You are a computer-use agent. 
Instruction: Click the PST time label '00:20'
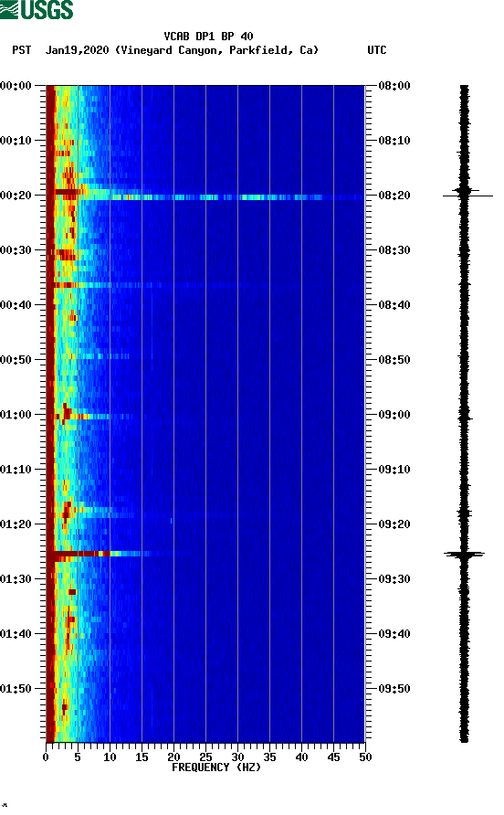coord(16,196)
